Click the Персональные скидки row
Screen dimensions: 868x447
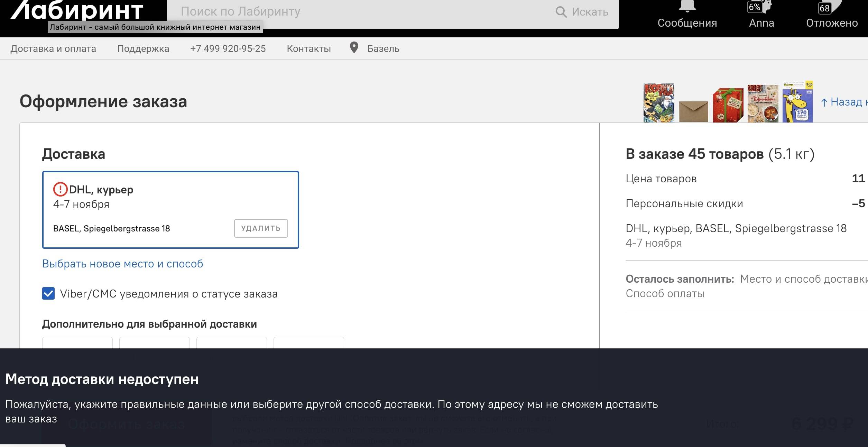(745, 203)
